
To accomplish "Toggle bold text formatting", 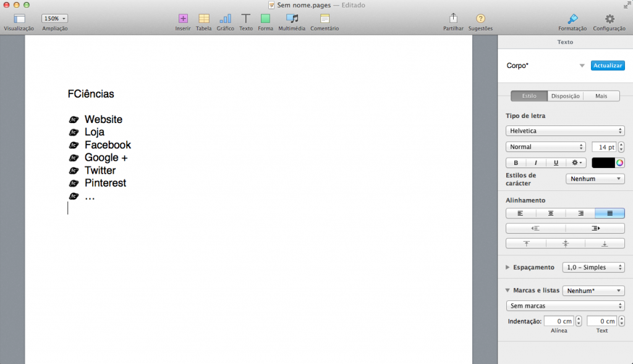I will tap(516, 163).
